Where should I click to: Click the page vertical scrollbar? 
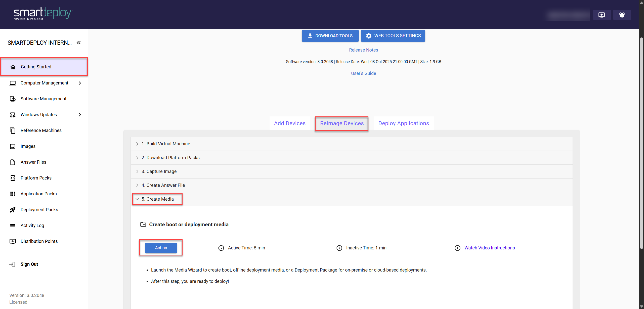641,143
